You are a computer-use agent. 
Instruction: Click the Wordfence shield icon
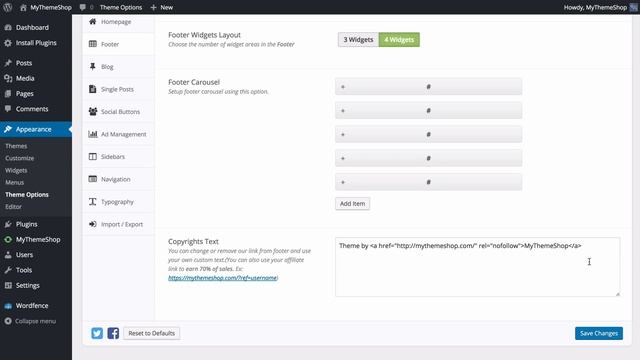point(8,305)
